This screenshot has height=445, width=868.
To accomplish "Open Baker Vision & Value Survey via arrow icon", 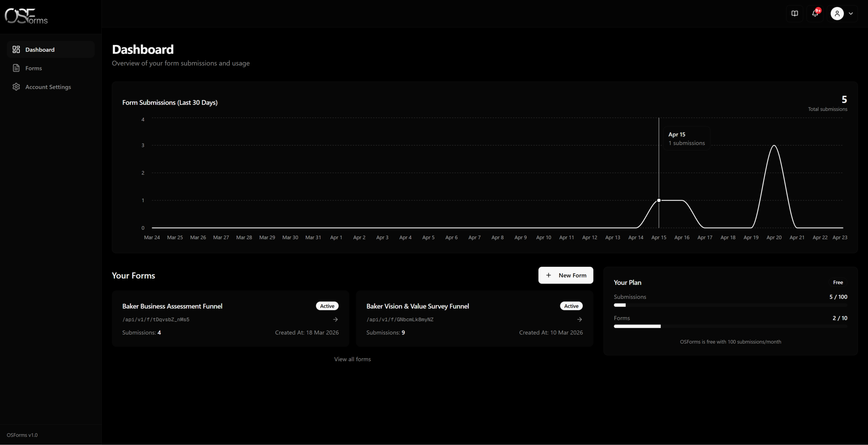I will point(579,319).
